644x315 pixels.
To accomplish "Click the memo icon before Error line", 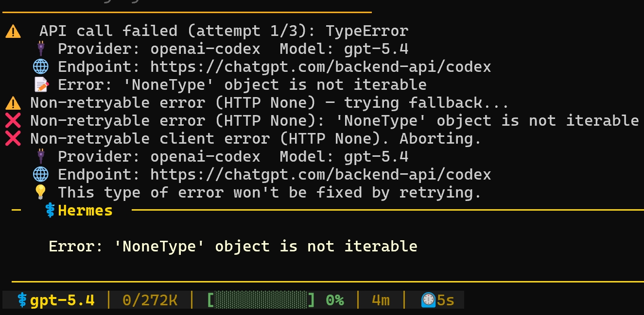I will pos(41,85).
